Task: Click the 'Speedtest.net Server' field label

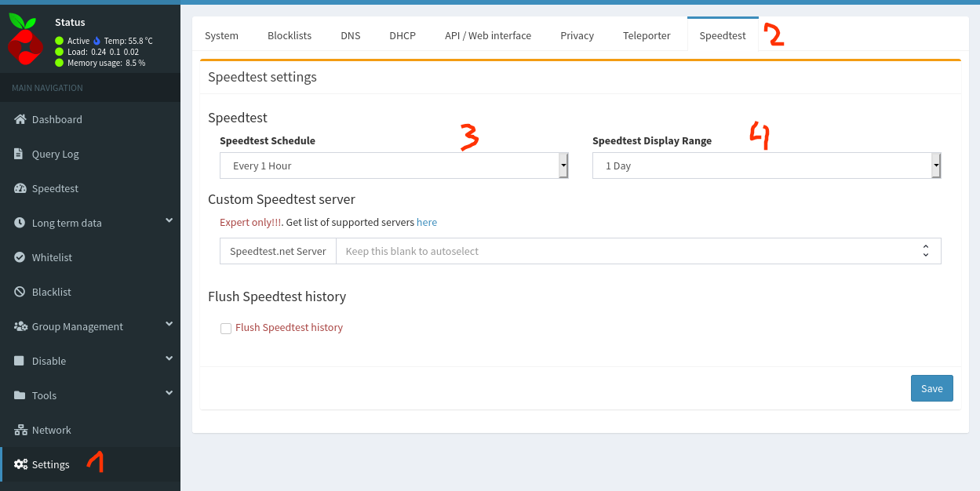Action: pos(278,251)
